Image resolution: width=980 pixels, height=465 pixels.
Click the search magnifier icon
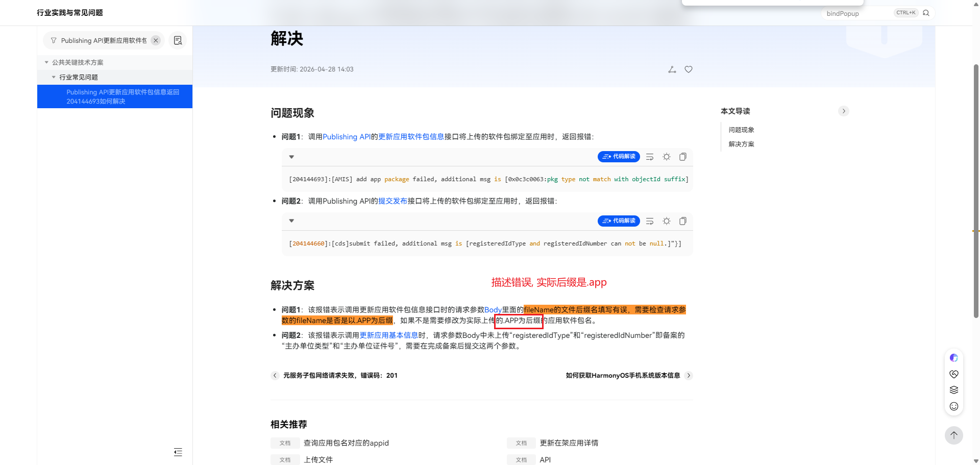pos(926,13)
